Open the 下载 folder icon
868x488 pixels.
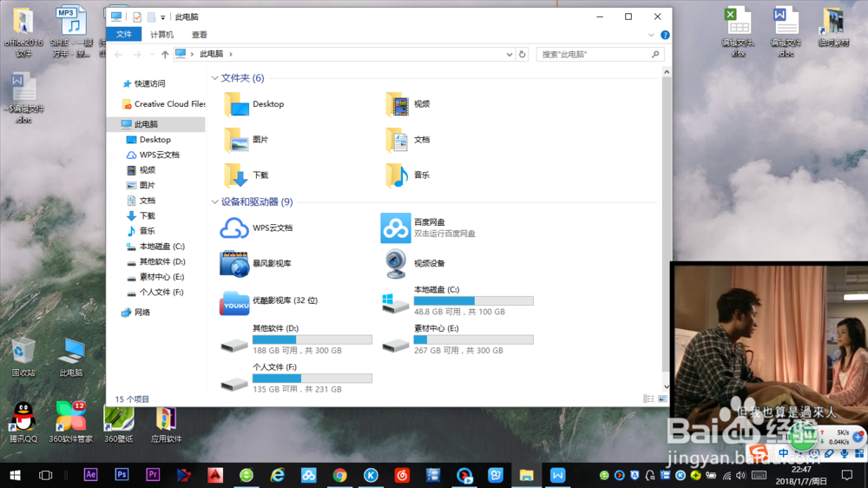pos(237,175)
